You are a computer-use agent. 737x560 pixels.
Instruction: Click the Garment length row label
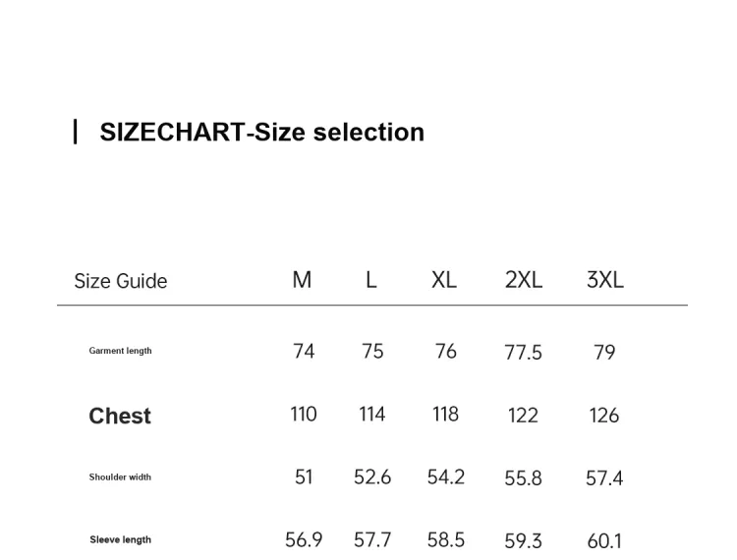121,351
